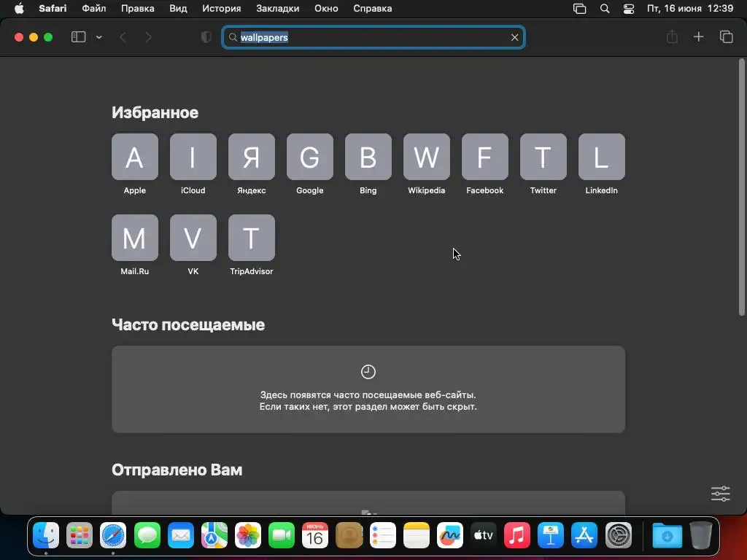Open Freeform from the Dock
Screen dimensions: 747x560
[449, 535]
